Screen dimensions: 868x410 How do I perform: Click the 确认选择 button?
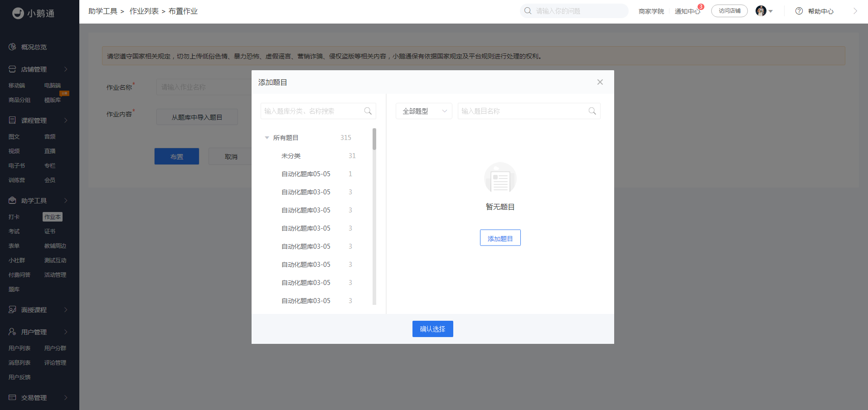pyautogui.click(x=433, y=329)
